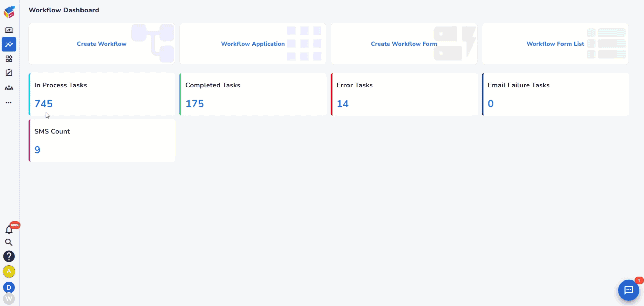
Task: Select the apps/modules icon in sidebar
Action: [9, 58]
